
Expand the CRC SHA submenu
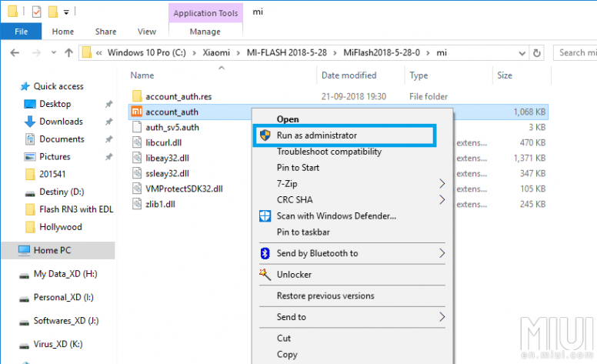click(442, 199)
